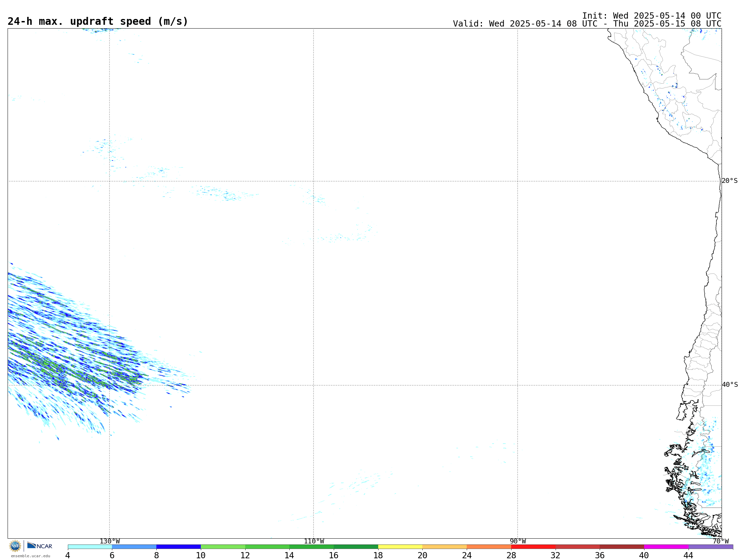The width and height of the screenshot is (744, 560).
Task: Click the plot title '24-h max. updraft speed (m/s)'
Action: (x=98, y=21)
